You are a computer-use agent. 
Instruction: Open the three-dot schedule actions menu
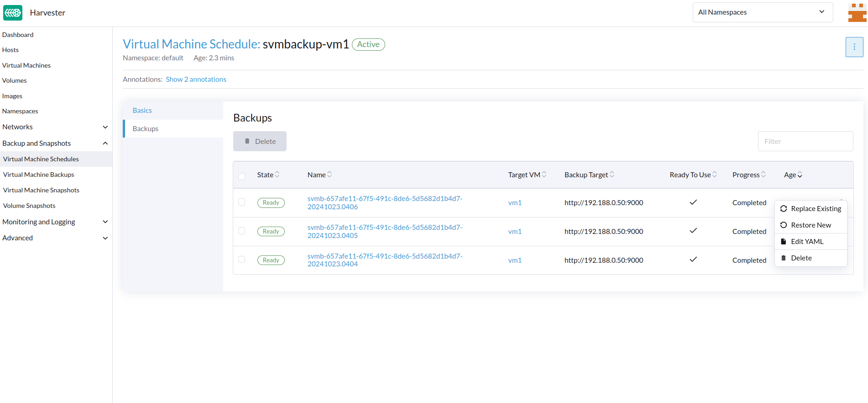click(854, 47)
